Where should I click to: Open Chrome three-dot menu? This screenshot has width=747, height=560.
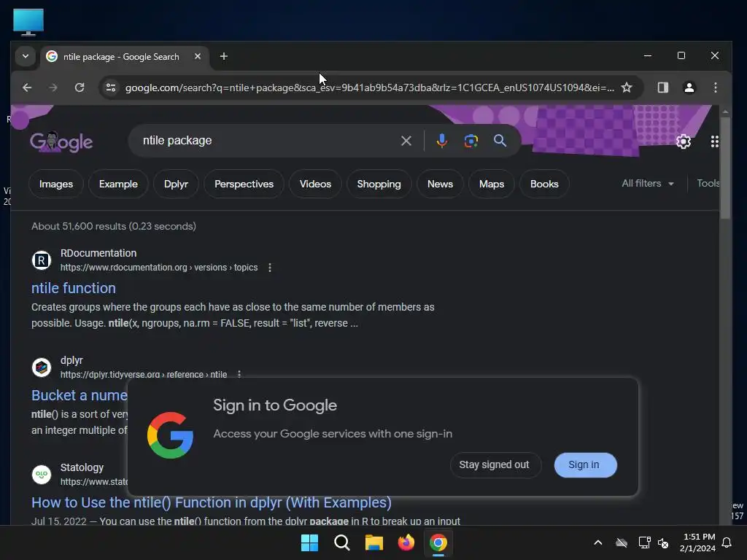(716, 87)
